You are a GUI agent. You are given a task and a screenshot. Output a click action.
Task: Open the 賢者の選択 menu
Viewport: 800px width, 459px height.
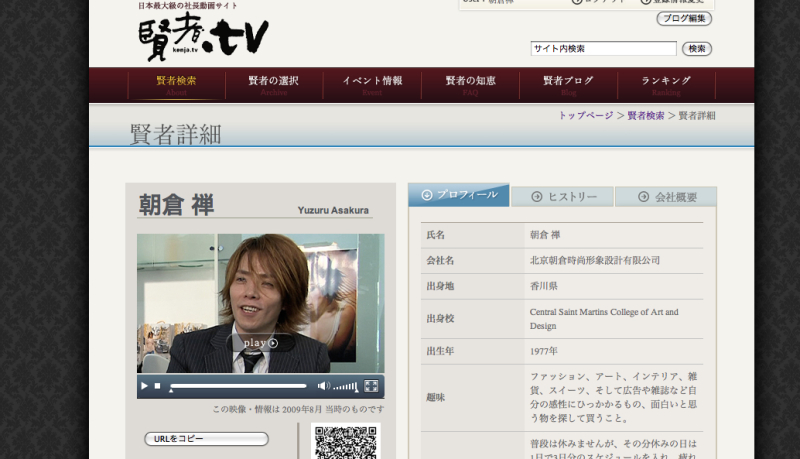[274, 85]
